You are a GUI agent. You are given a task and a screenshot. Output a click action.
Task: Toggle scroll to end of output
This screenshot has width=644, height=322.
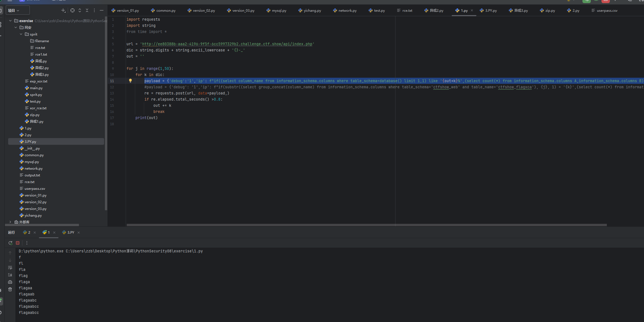pos(10,275)
